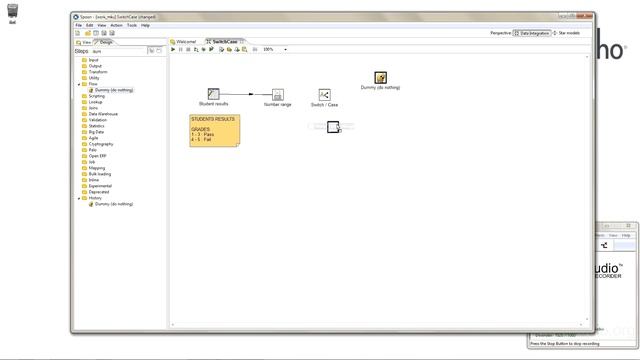Open the Experimental folder

click(97, 186)
